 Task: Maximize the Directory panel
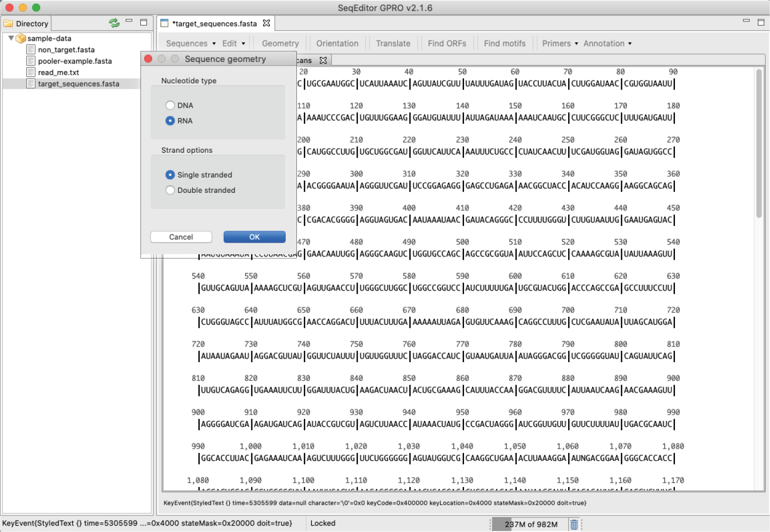click(144, 22)
